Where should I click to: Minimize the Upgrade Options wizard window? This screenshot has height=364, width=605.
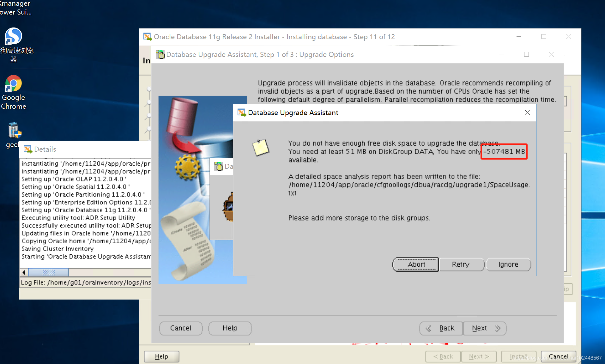click(x=501, y=54)
